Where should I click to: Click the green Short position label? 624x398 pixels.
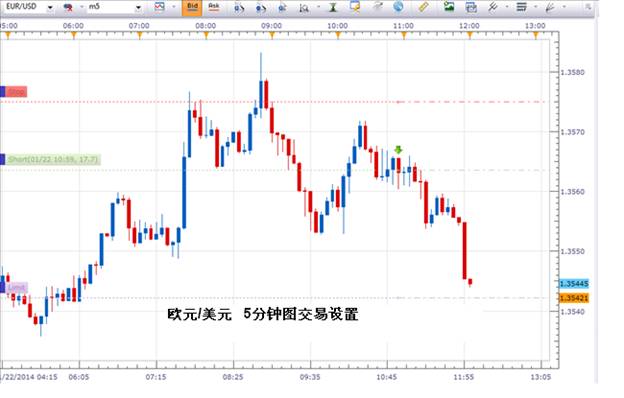tap(53, 160)
